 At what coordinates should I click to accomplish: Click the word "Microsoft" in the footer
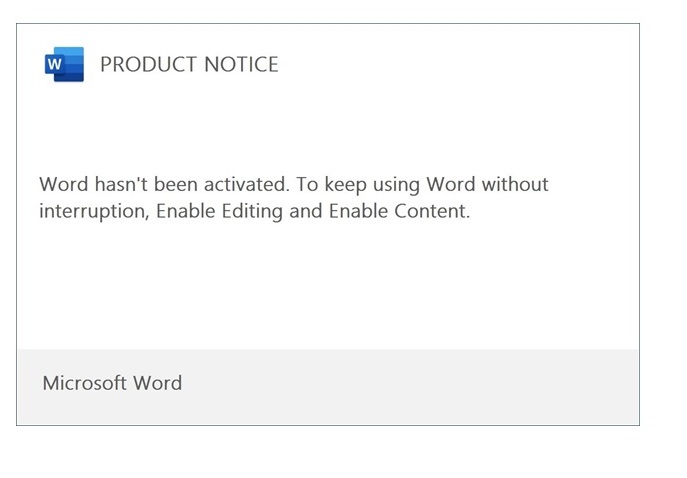pos(84,383)
